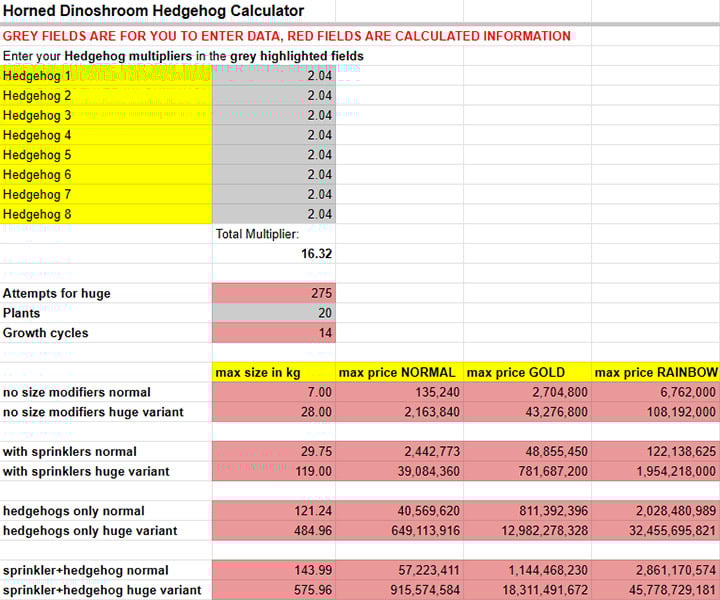Screen dimensions: 720x600
Task: Click the GOLD price cell 48,855,450
Action: coord(528,451)
